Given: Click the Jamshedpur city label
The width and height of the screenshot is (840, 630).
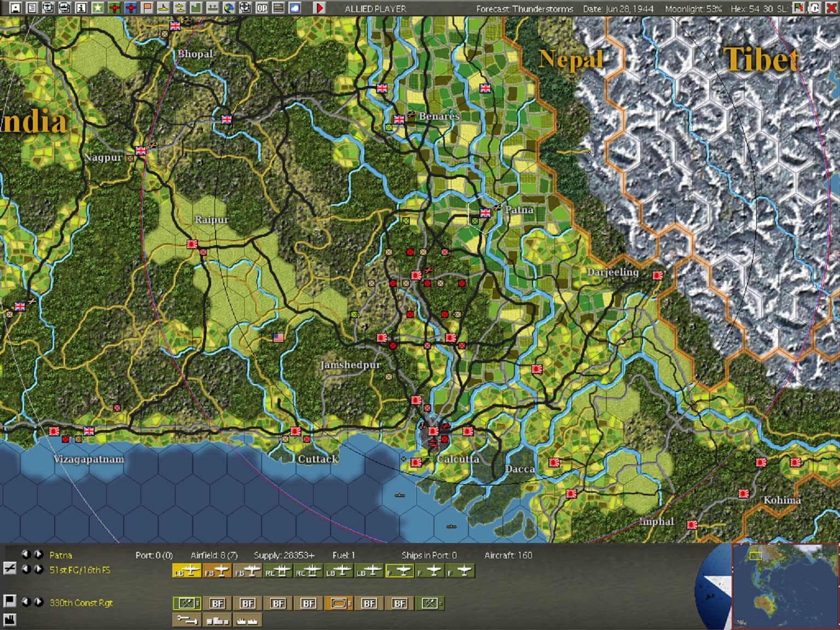Looking at the screenshot, I should pyautogui.click(x=350, y=365).
